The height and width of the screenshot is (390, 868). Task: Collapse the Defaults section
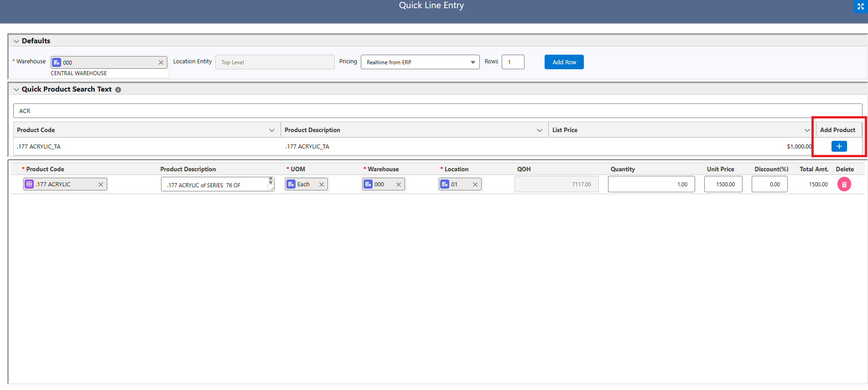[16, 41]
